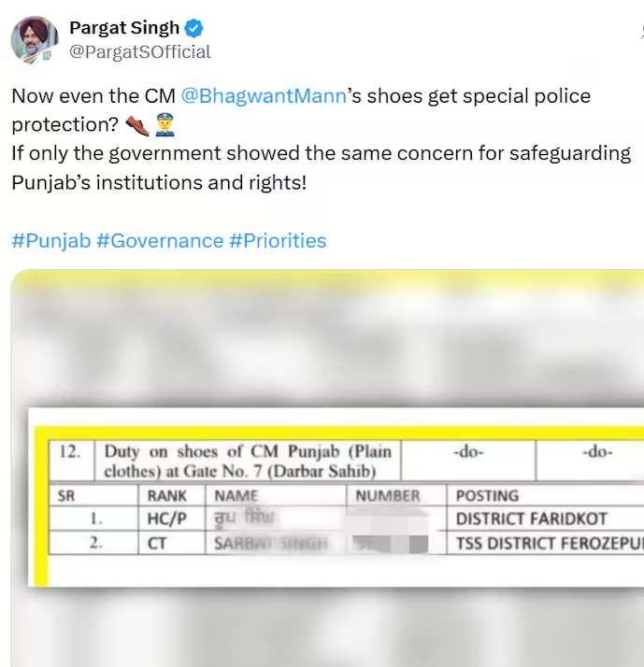Click the RANK column header in the document

[167, 496]
